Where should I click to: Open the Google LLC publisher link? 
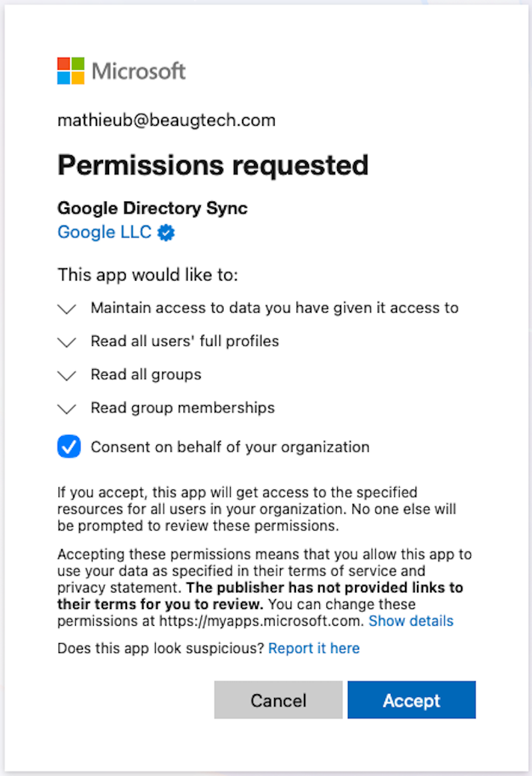[x=104, y=232]
